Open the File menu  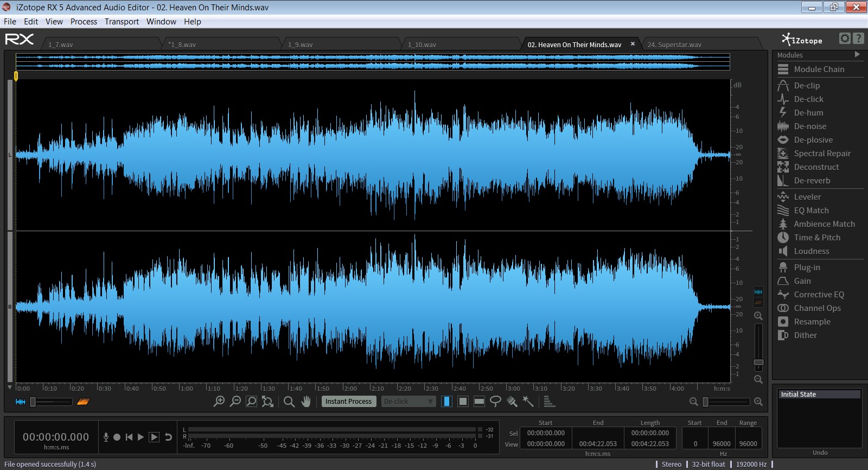point(10,22)
